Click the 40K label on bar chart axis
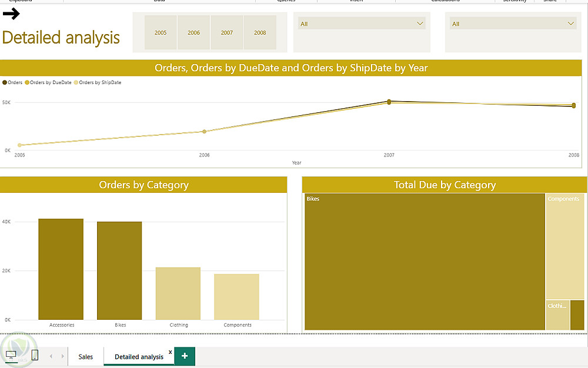 click(x=6, y=222)
